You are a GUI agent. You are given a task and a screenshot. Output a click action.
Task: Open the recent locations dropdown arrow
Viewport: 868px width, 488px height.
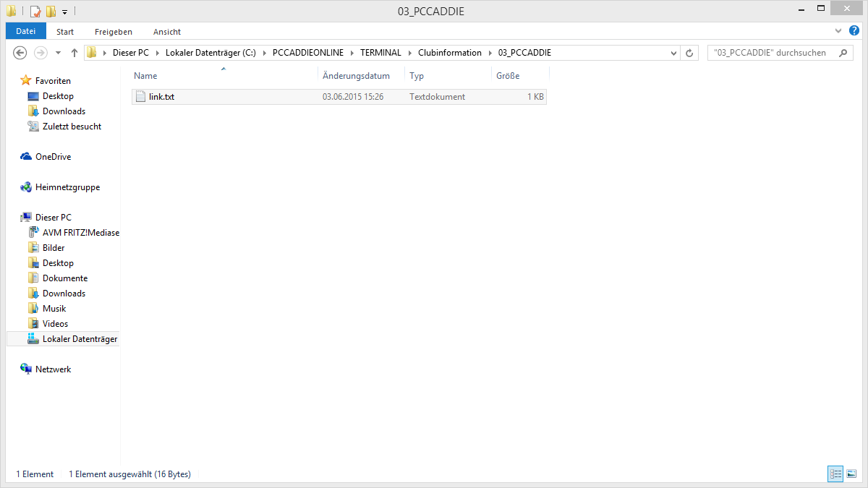[x=59, y=53]
